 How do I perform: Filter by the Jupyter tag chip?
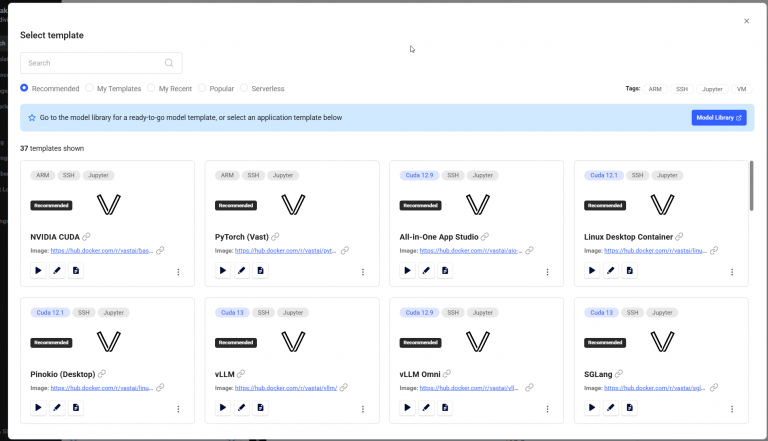(712, 89)
